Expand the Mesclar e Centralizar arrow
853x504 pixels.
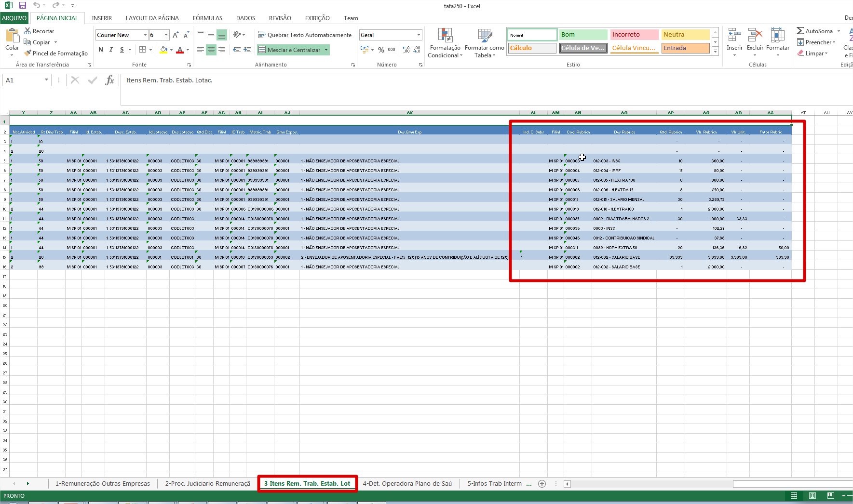tap(326, 50)
